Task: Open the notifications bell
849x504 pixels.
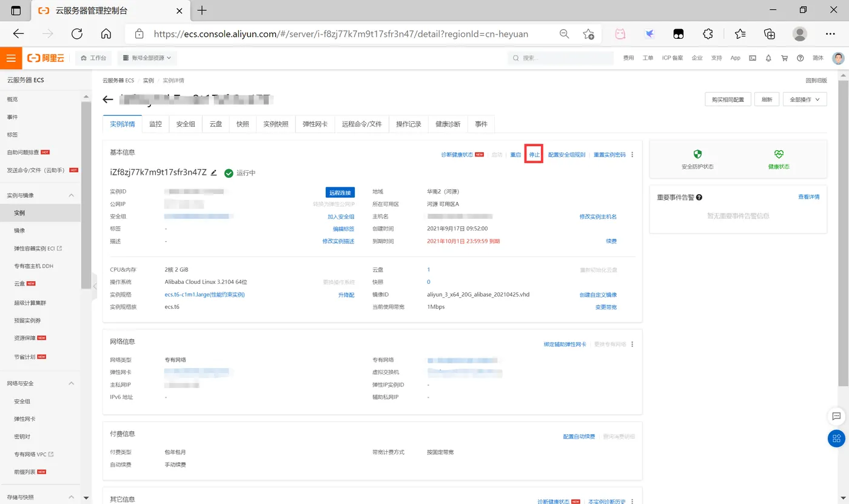Action: point(768,58)
